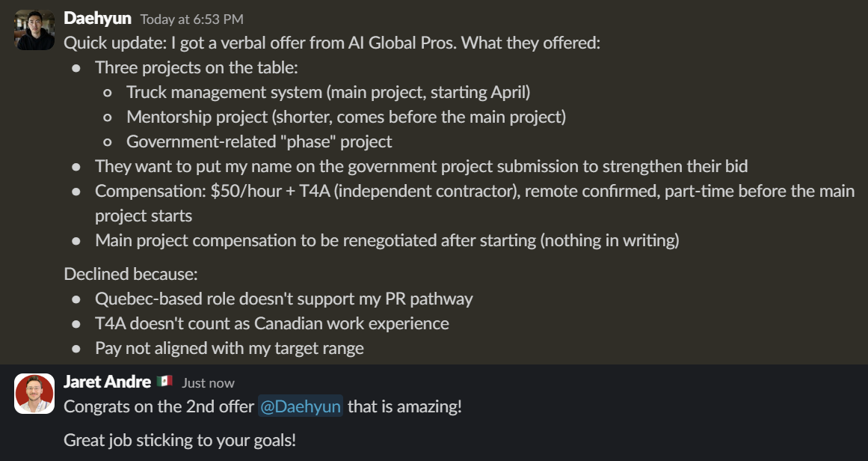Click the "Compensation: $50/hour" bullet

point(474,191)
